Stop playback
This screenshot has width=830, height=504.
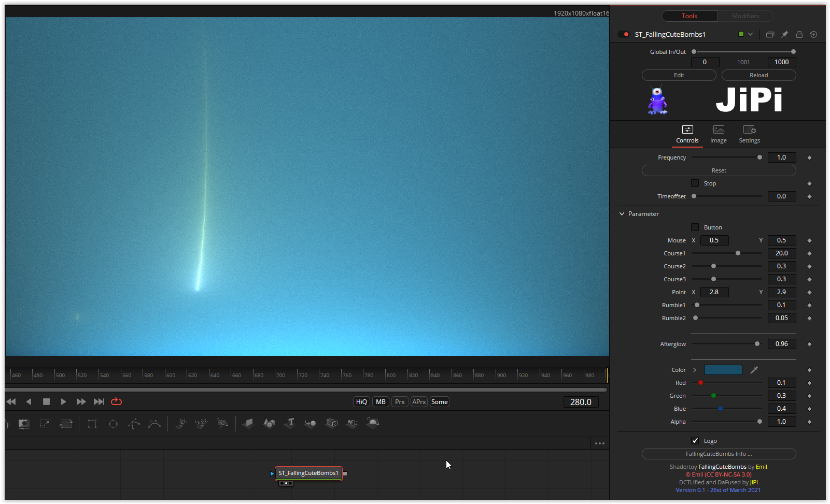point(46,401)
